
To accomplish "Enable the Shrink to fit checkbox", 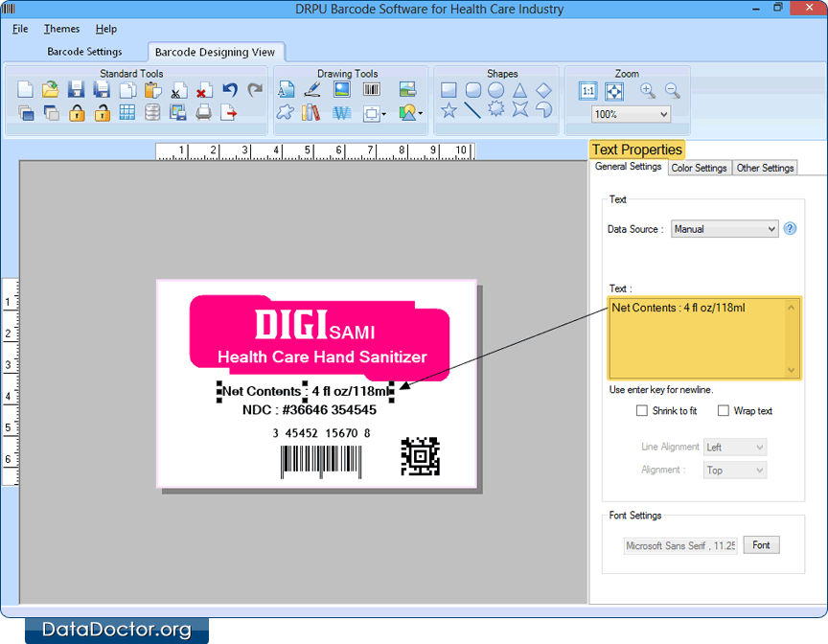I will click(641, 411).
